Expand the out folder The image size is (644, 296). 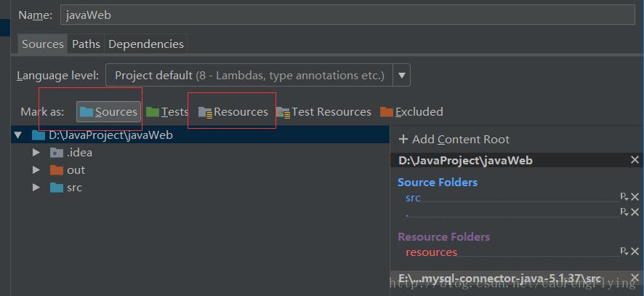tap(36, 170)
